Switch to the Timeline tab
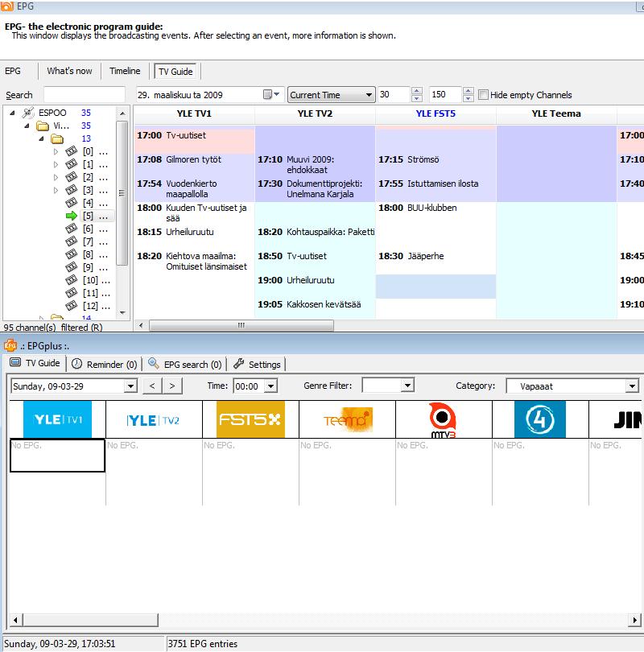The image size is (644, 652). point(125,71)
